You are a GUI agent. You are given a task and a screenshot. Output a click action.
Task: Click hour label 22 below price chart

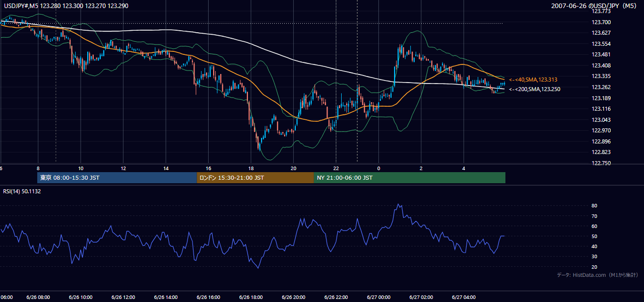click(x=336, y=168)
